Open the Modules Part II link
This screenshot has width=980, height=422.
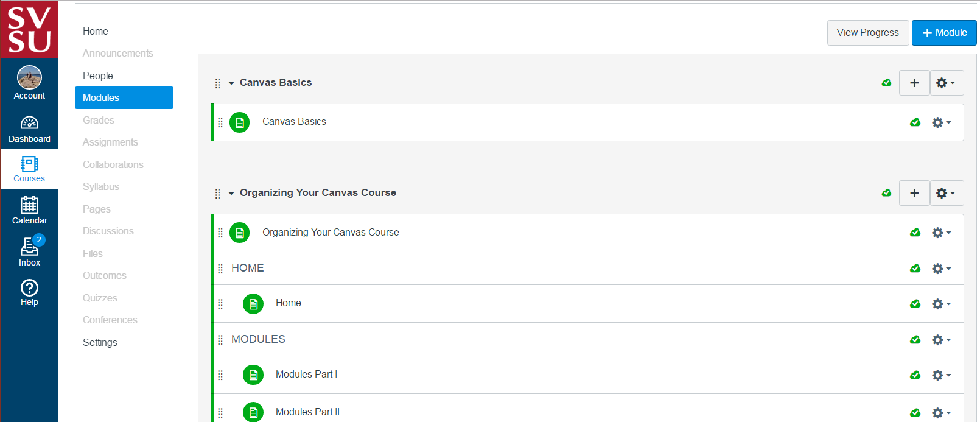click(307, 412)
